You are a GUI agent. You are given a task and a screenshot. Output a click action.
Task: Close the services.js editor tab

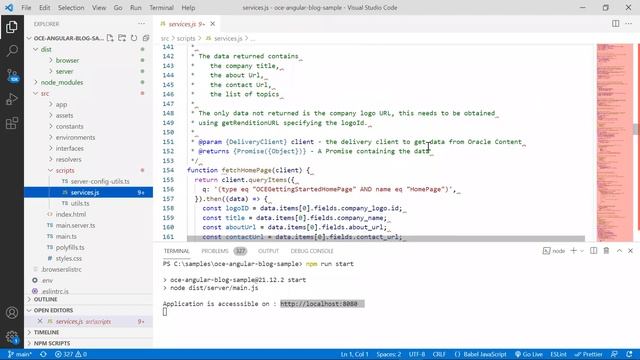coord(213,24)
